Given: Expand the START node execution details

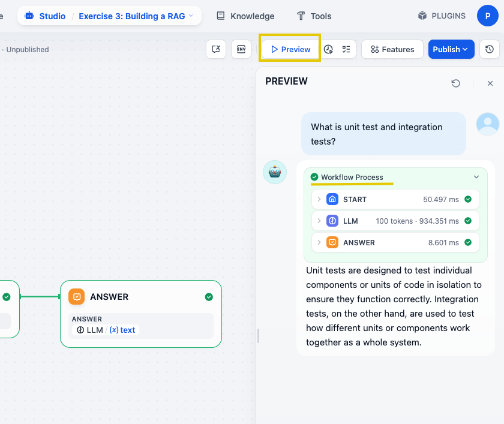Looking at the screenshot, I should pyautogui.click(x=318, y=199).
